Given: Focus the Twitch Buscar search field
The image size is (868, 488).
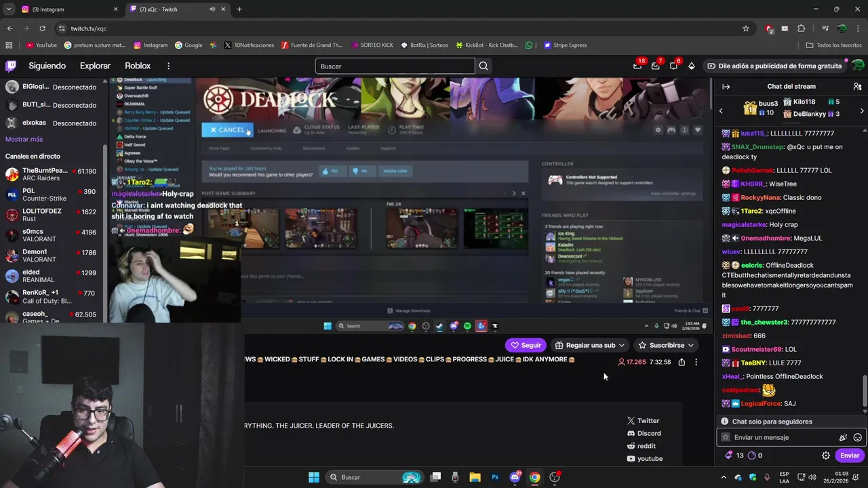Looking at the screenshot, I should pos(395,66).
